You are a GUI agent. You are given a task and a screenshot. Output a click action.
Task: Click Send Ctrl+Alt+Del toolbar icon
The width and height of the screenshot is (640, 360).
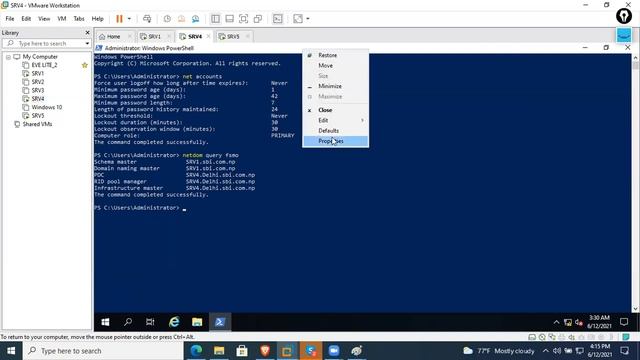(x=147, y=19)
